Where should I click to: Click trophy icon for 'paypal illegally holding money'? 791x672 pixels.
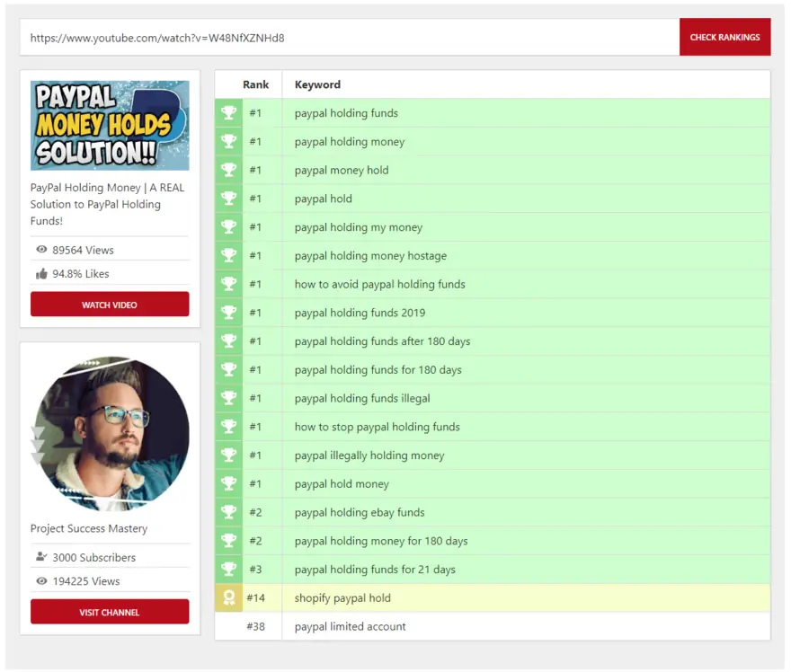coord(228,455)
